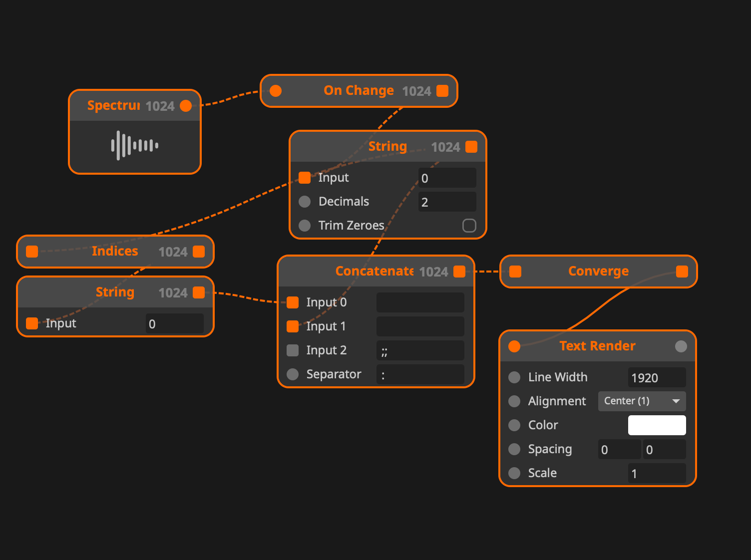Click the Spectrum node output port
The height and width of the screenshot is (560, 751).
click(186, 106)
